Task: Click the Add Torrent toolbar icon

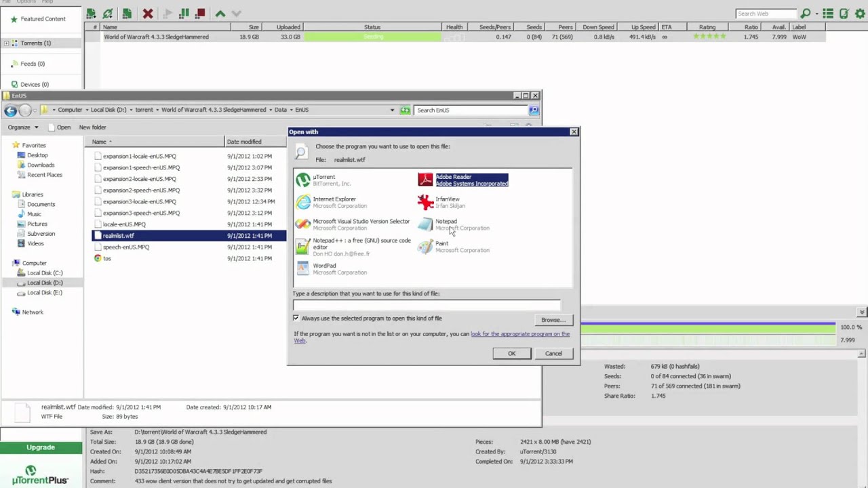Action: click(x=91, y=13)
